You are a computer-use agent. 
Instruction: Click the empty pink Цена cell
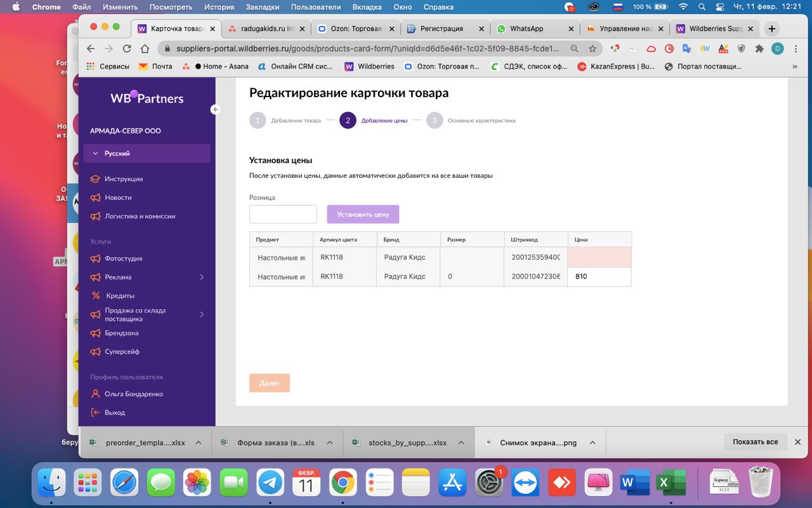(599, 257)
